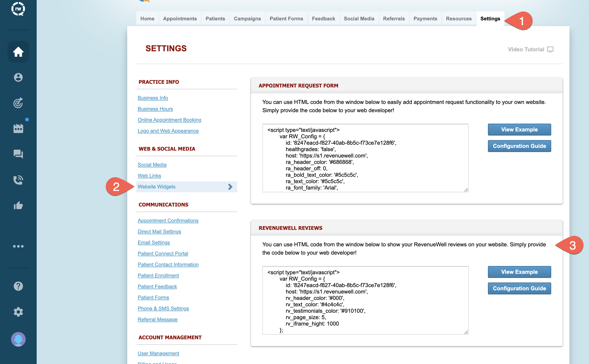Open the Business Hours link

coord(155,109)
